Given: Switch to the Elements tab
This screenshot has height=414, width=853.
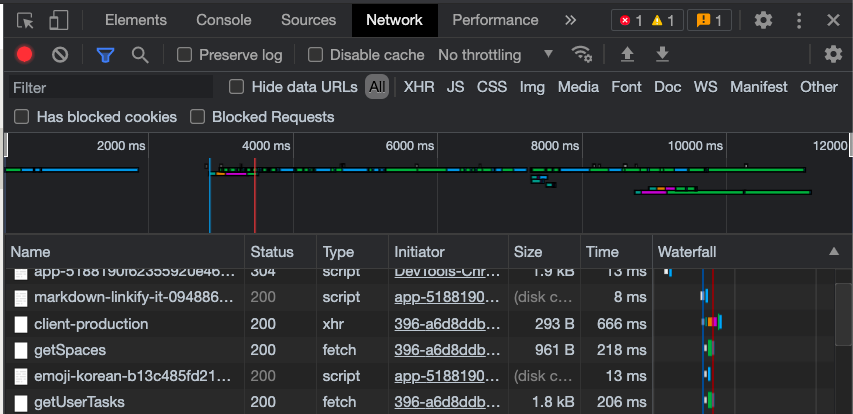Looking at the screenshot, I should (135, 21).
